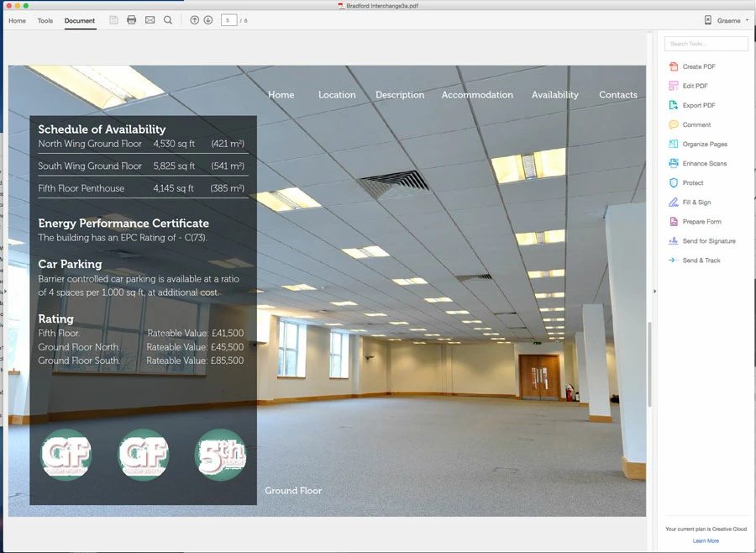Click the Create PDF label
Viewport: 756px width, 553px height.
[x=699, y=66]
